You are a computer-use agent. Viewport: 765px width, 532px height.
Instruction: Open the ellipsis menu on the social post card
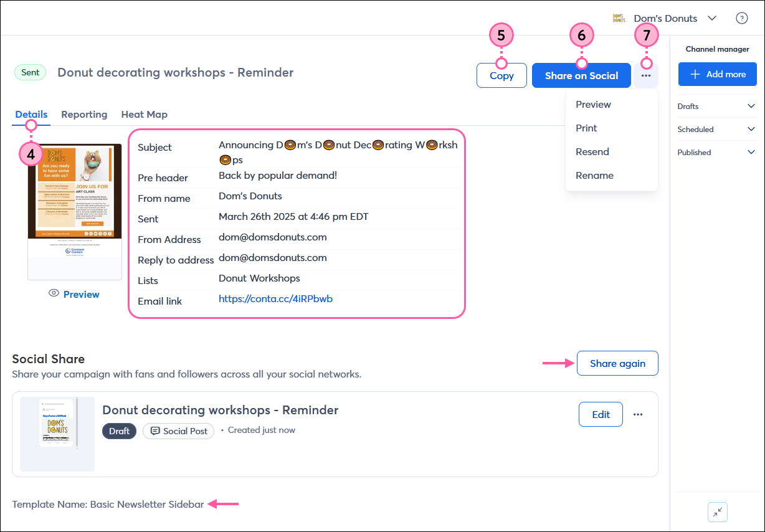click(x=638, y=414)
